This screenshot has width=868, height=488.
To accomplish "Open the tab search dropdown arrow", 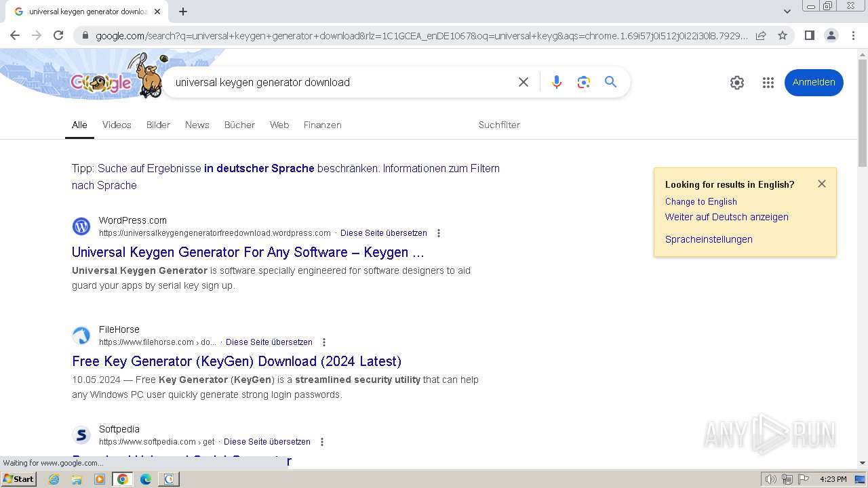I will click(787, 12).
